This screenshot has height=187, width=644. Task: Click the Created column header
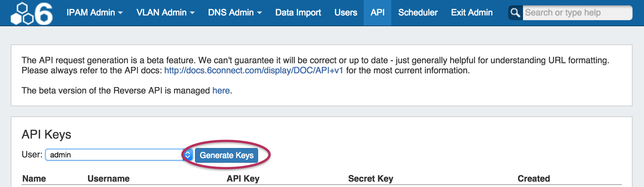[533, 179]
